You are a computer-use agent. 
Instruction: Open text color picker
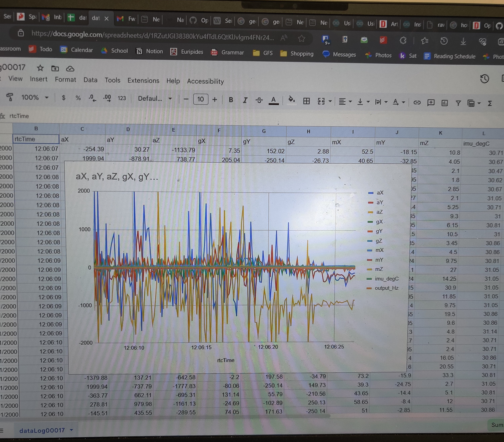[274, 101]
